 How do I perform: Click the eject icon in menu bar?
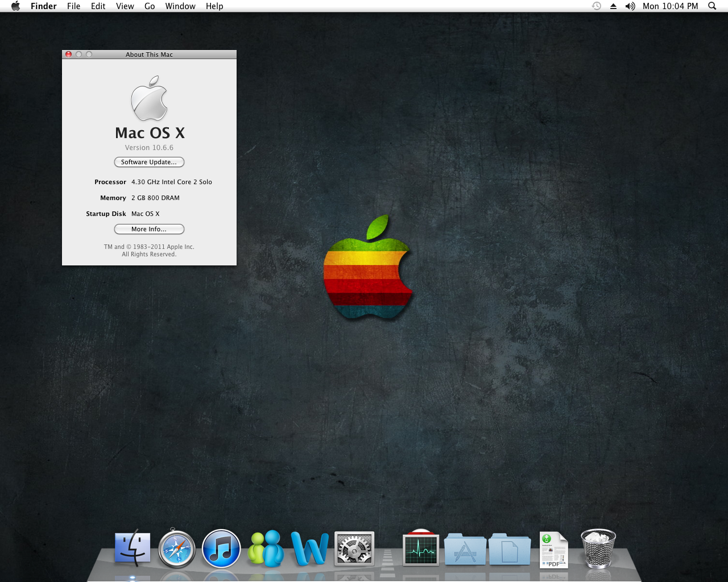pyautogui.click(x=613, y=6)
